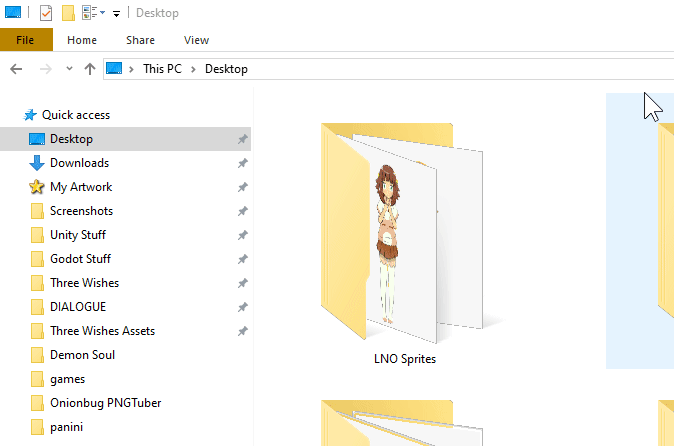The width and height of the screenshot is (674, 446).
Task: Click the pin icon beside Unity Stuff
Action: (x=243, y=235)
